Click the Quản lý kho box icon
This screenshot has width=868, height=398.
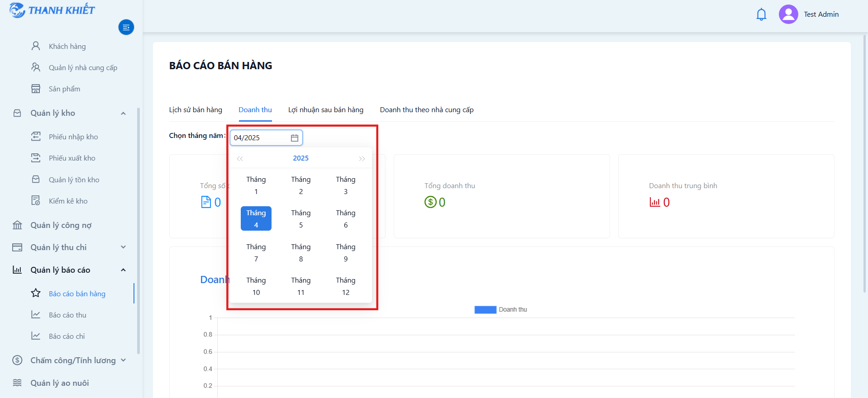click(17, 113)
